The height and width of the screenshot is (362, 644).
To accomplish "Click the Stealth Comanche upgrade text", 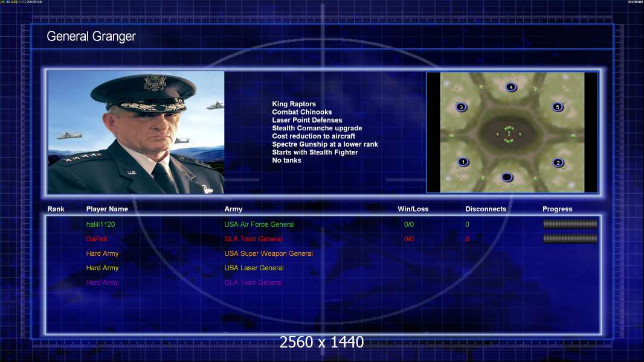I will tap(317, 128).
